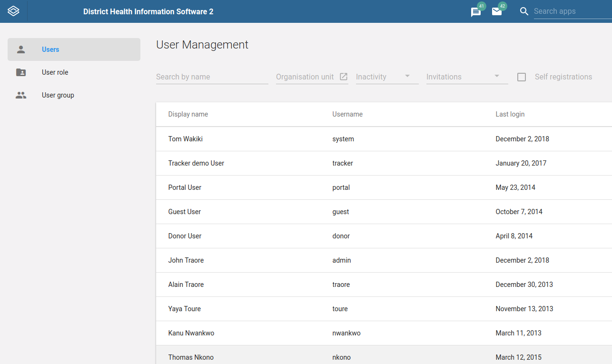This screenshot has width=612, height=364.
Task: Click the DHIS2 logo icon top left
Action: (13, 11)
